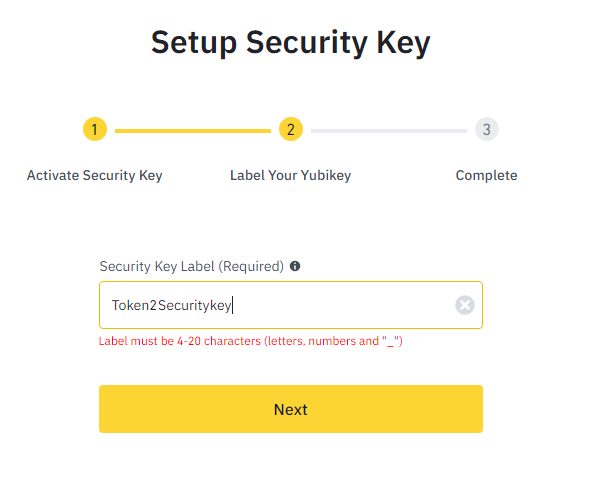Clear the label field with the X icon
The image size is (605, 487).
(465, 305)
